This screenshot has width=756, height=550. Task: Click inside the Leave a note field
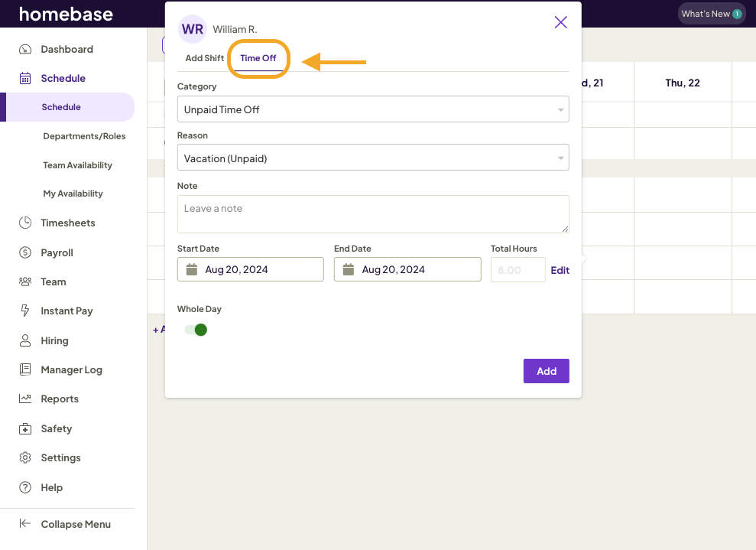(x=373, y=213)
